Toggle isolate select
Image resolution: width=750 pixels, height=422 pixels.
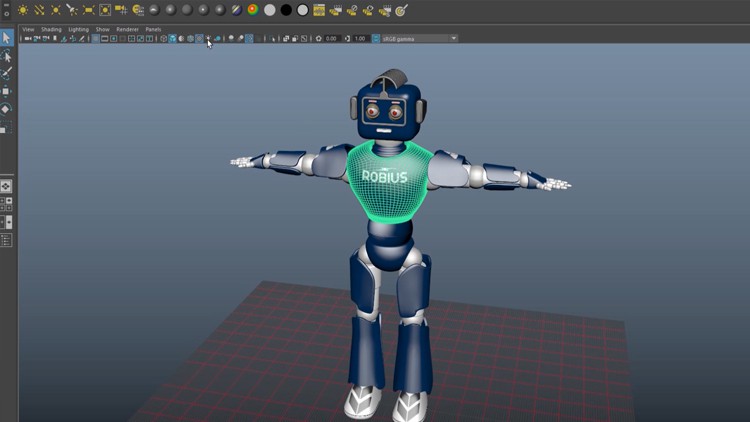click(273, 38)
